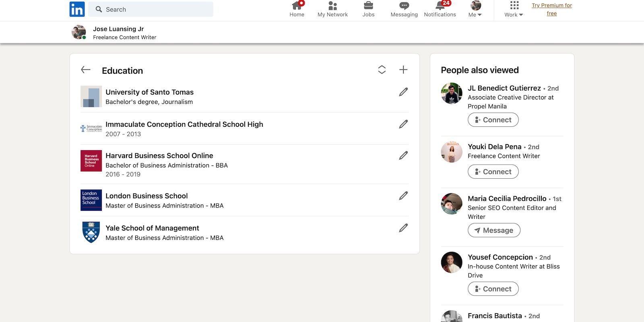View Youki Dela Pena profile photo

click(x=452, y=152)
